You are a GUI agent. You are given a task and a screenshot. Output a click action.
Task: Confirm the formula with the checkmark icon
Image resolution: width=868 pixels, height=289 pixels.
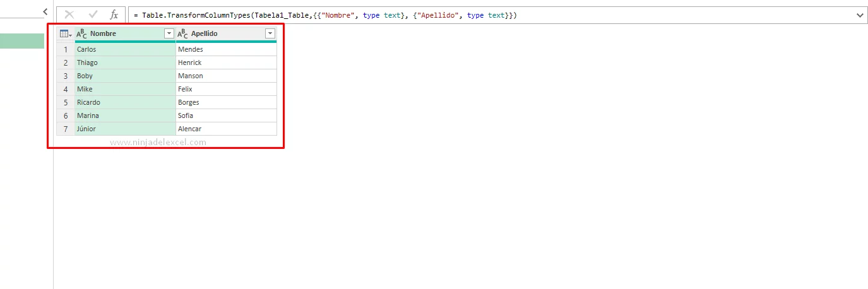93,15
